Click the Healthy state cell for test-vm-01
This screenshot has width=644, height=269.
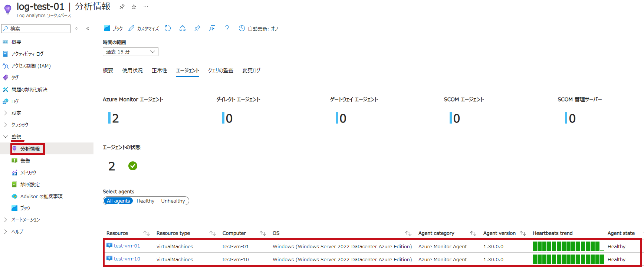click(617, 246)
